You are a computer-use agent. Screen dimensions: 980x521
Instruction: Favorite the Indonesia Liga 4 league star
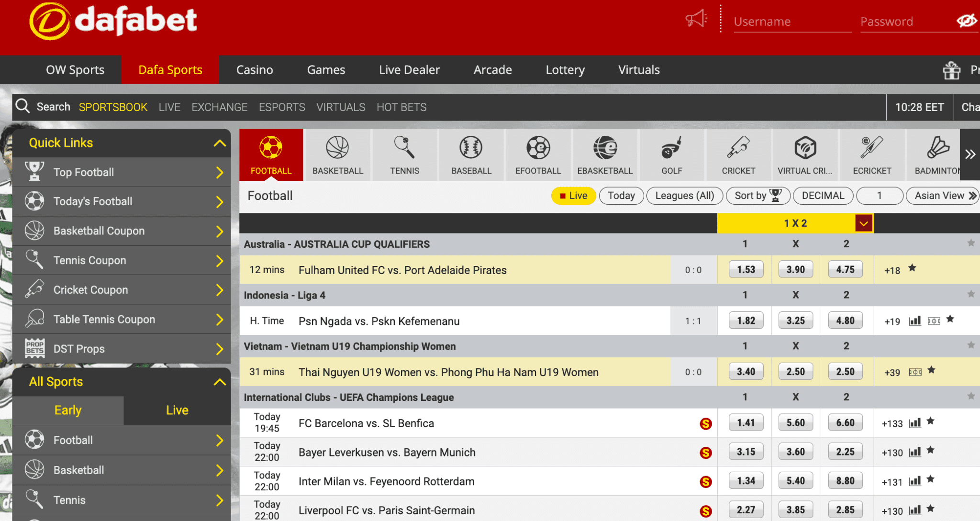971,294
